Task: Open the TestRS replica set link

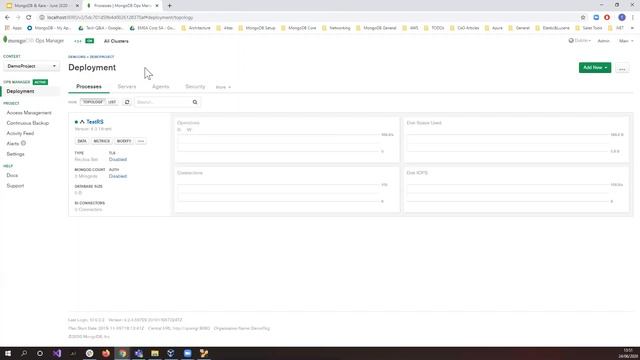Action: 95,122
